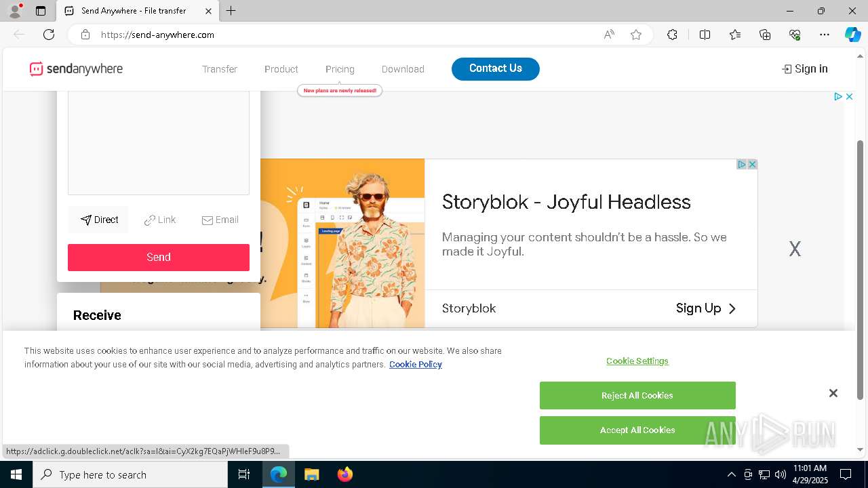Click the network tray icon

tap(764, 474)
